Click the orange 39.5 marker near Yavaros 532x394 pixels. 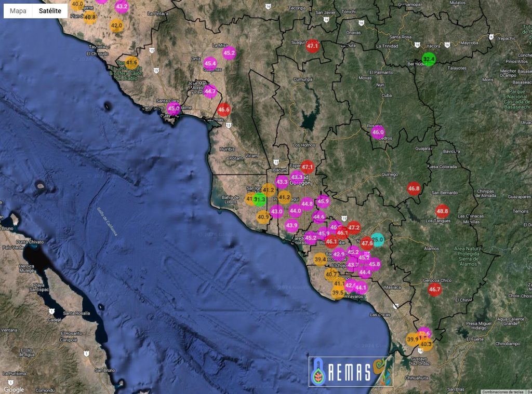tap(338, 293)
